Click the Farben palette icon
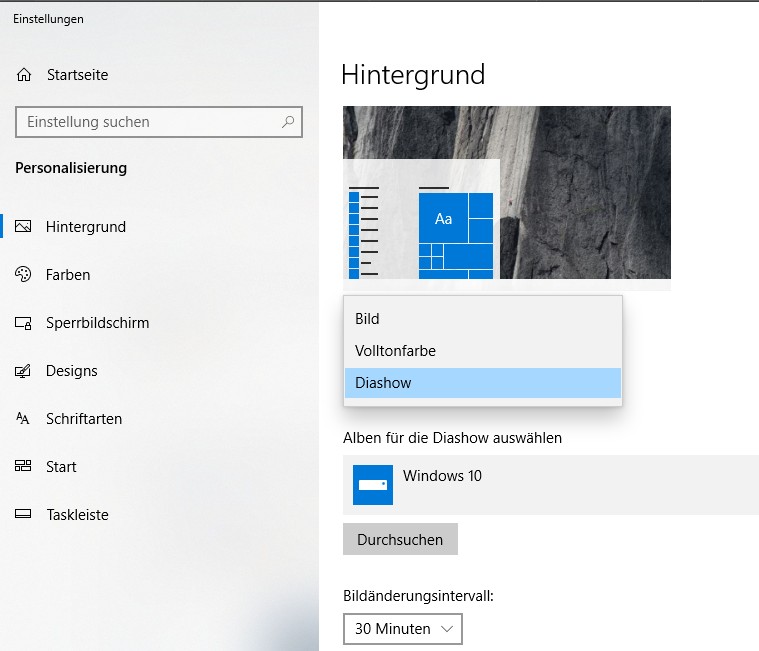 (x=23, y=274)
